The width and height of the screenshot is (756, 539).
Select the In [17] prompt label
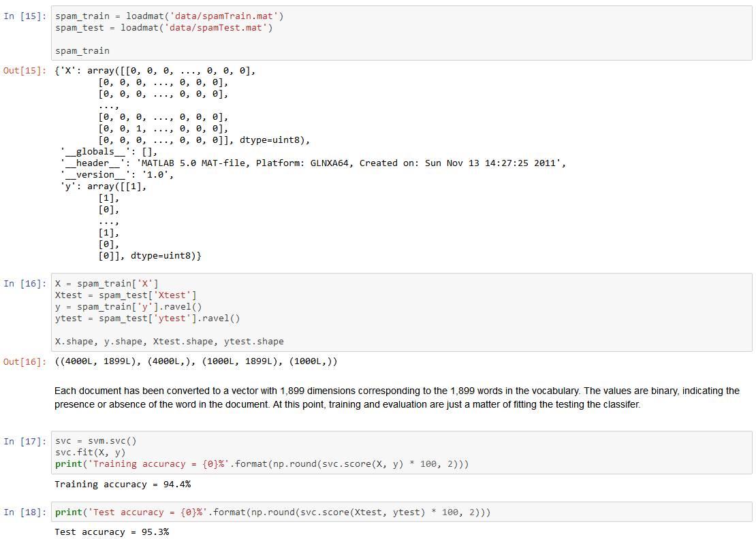[x=25, y=440]
